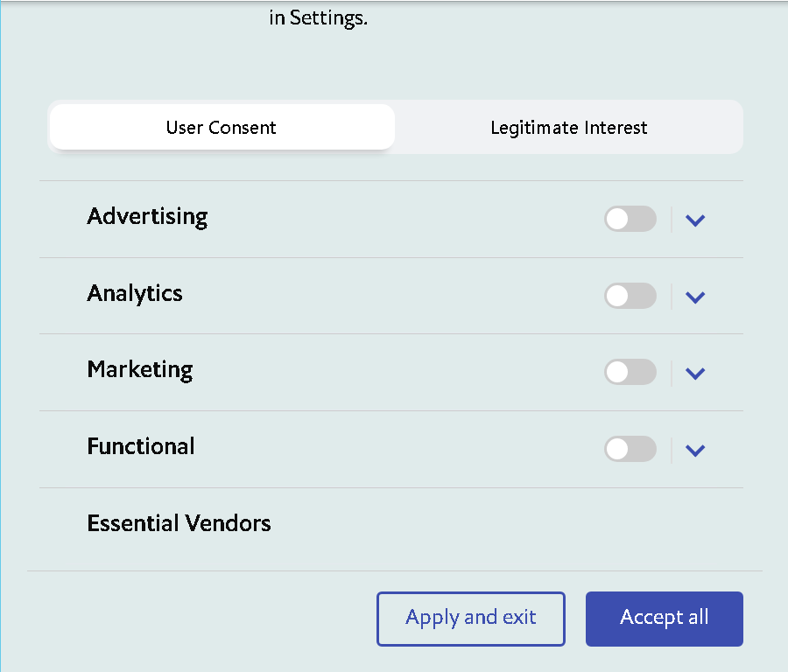Viewport: 788px width, 672px height.
Task: Open the Marketing chevron arrow
Action: click(695, 373)
